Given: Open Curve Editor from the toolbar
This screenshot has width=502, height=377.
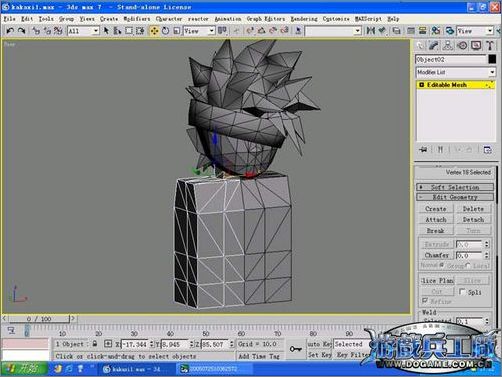Looking at the screenshot, I should coord(411,31).
